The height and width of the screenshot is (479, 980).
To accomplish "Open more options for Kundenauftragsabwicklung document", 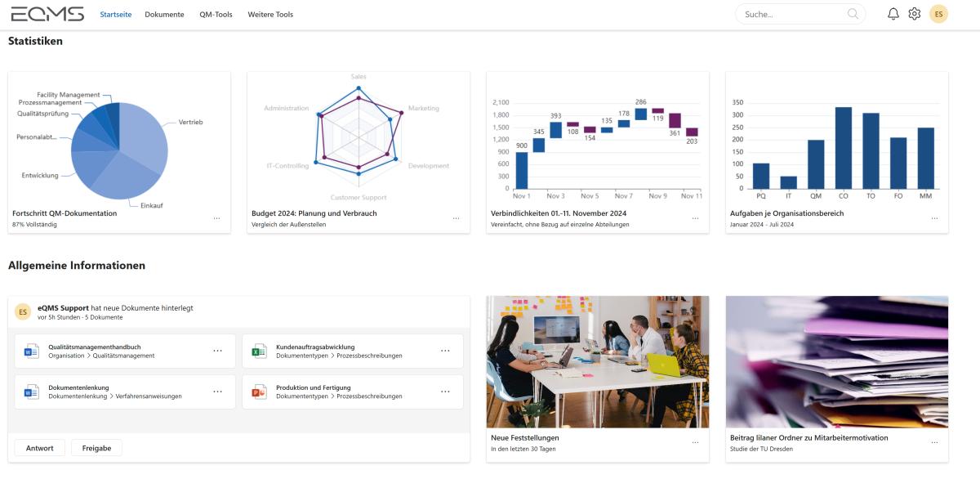I will (x=445, y=351).
